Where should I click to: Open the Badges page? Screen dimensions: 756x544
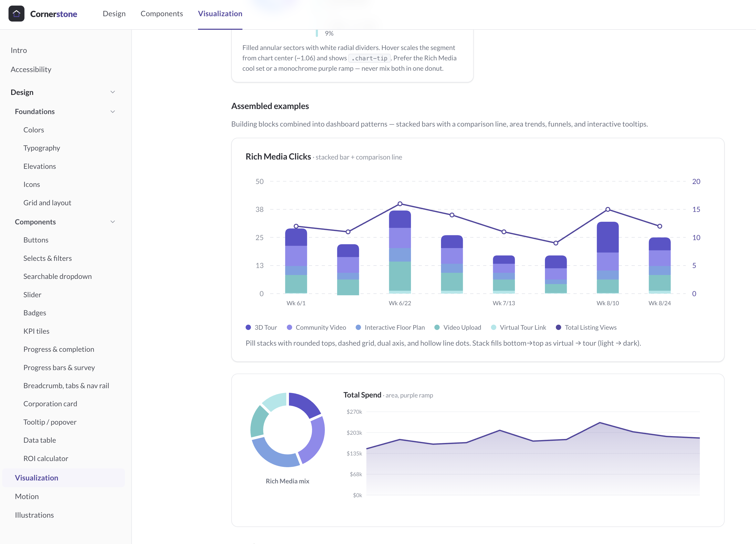pyautogui.click(x=35, y=313)
